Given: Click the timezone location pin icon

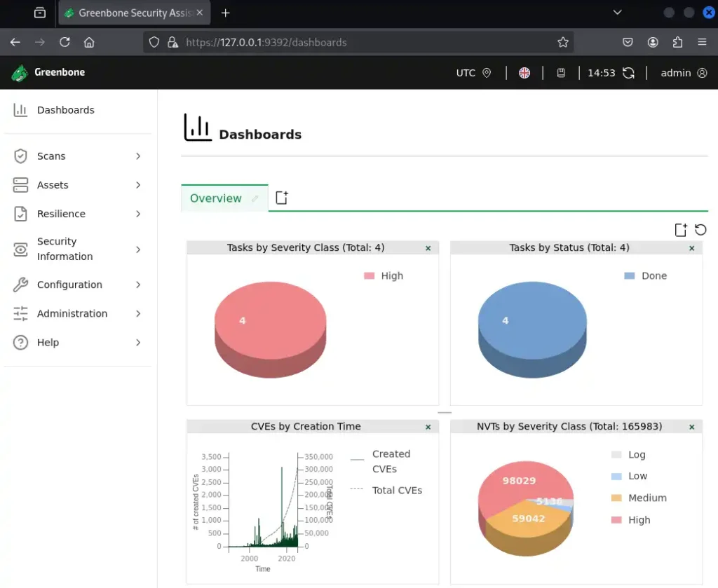Looking at the screenshot, I should (487, 73).
